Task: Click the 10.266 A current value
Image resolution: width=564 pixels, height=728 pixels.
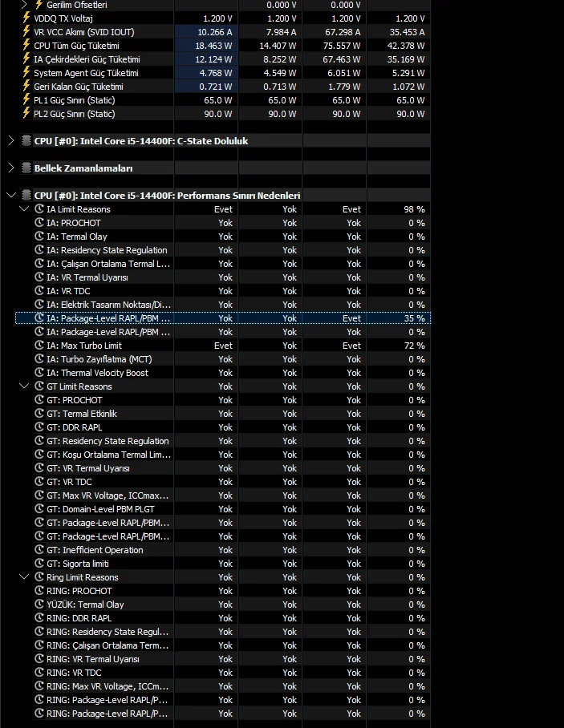Action: coord(215,32)
